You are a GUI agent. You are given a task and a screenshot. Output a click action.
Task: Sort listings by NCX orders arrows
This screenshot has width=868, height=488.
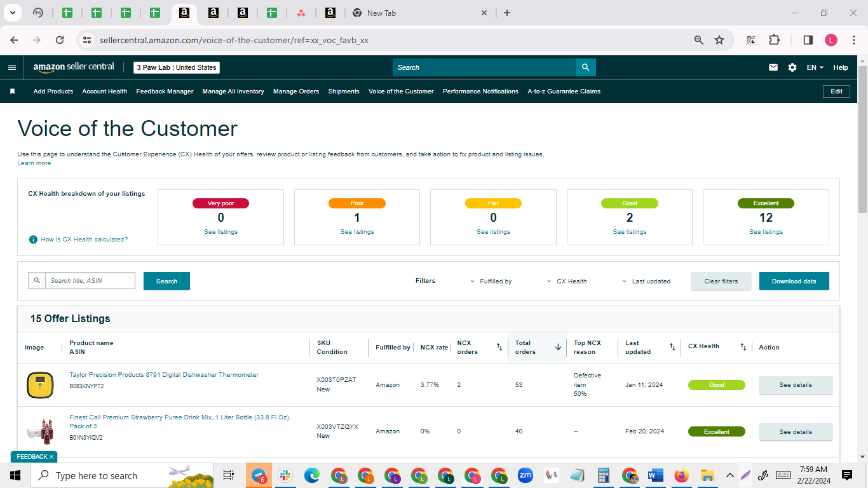(499, 347)
